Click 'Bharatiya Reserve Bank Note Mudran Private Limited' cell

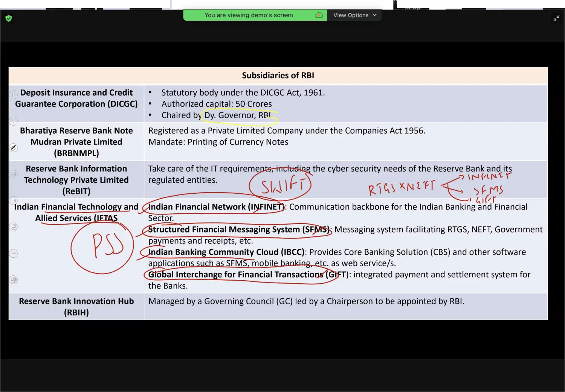pyautogui.click(x=76, y=142)
